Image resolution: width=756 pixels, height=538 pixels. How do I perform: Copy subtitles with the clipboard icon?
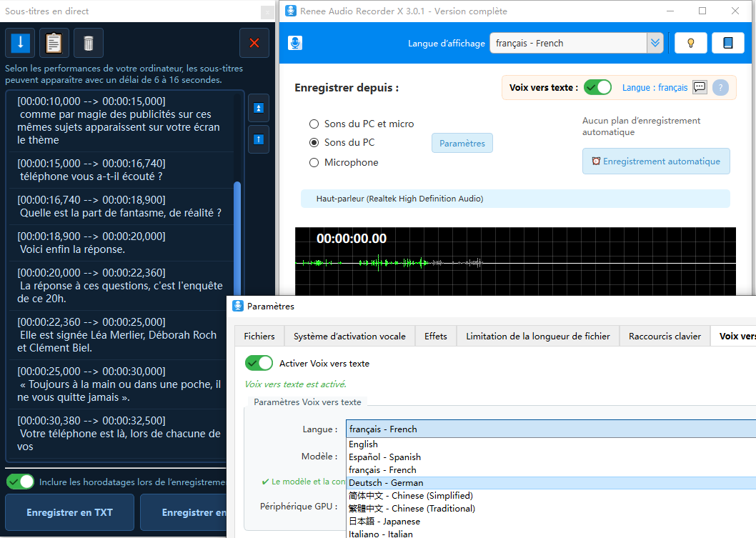(x=54, y=43)
